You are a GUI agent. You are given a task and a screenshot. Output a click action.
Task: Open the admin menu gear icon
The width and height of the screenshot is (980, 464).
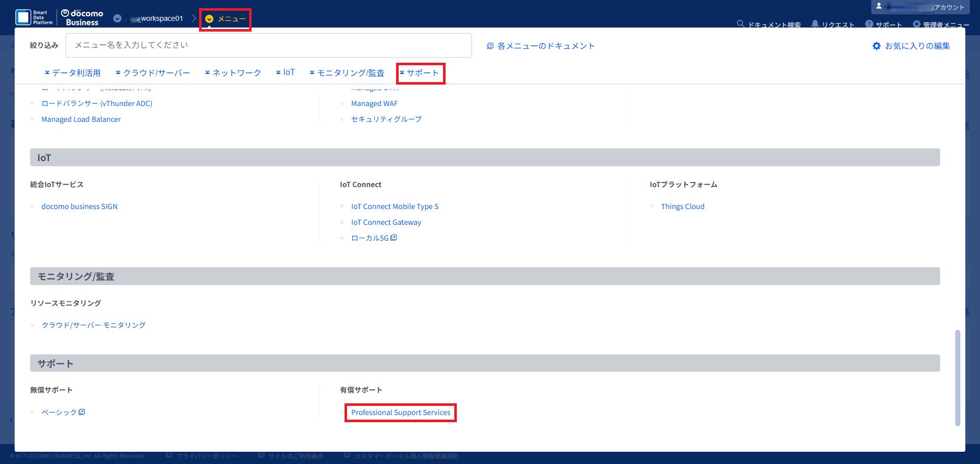pyautogui.click(x=917, y=24)
